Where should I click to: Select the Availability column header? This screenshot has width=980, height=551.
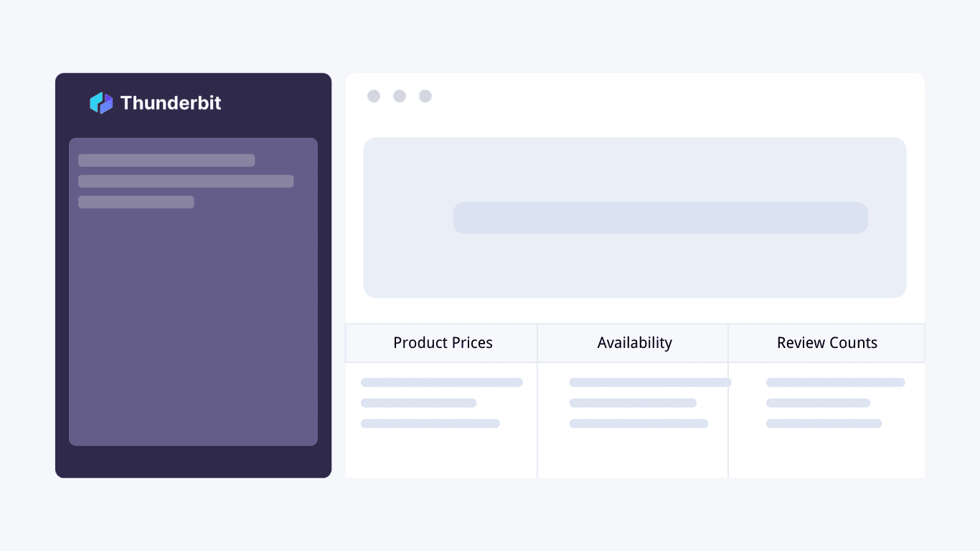tap(633, 343)
